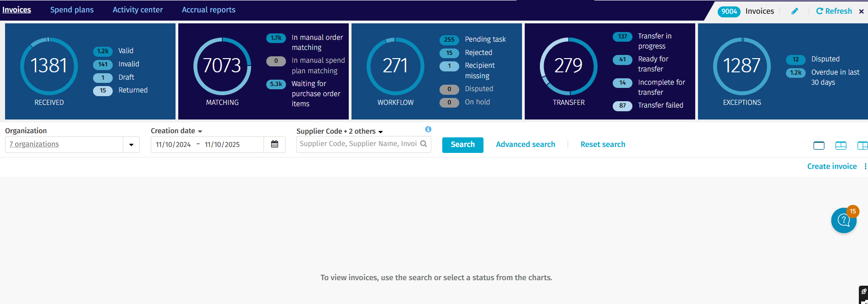Click the Supplier Code search input field
Image resolution: width=868 pixels, height=304 pixels.
coord(357,144)
